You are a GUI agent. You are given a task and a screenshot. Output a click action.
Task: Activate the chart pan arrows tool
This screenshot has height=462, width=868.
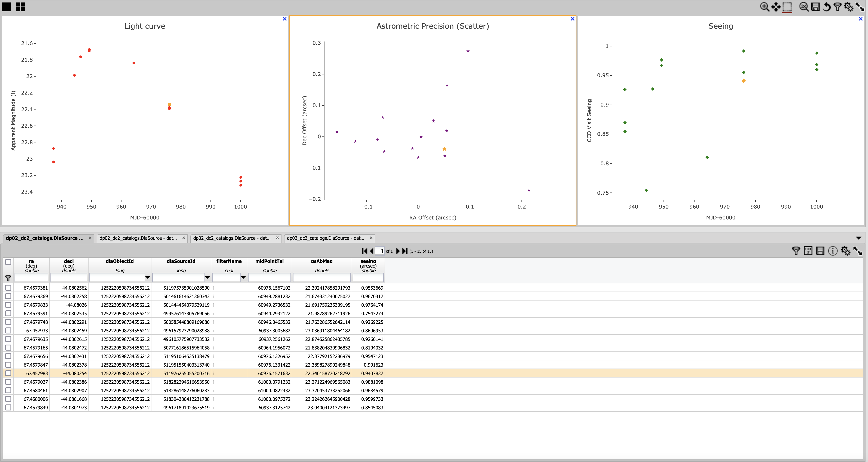click(776, 7)
